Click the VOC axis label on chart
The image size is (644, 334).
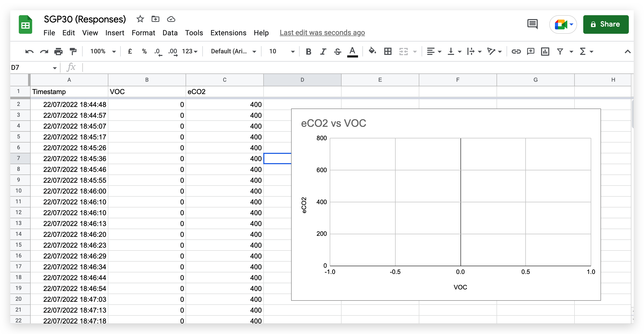coord(460,287)
